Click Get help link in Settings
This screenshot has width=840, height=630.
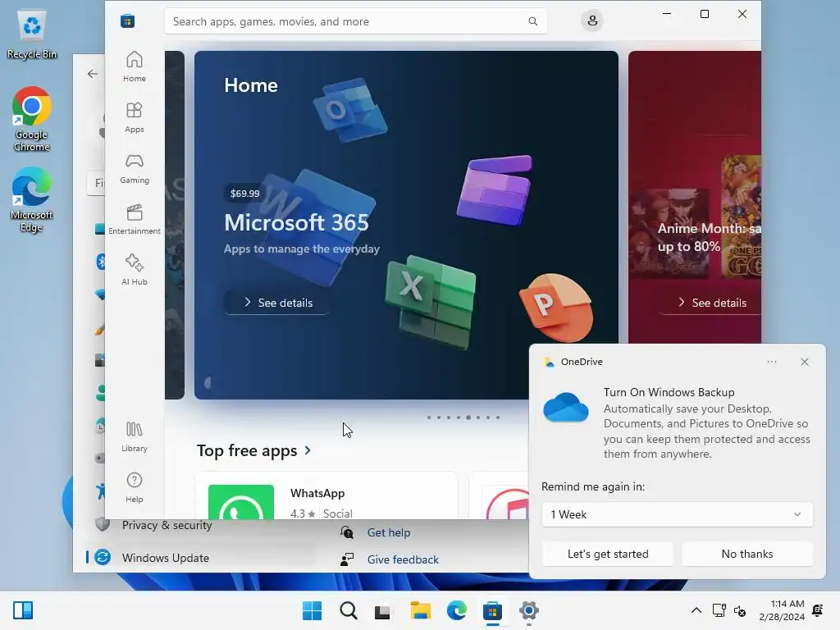coord(388,532)
